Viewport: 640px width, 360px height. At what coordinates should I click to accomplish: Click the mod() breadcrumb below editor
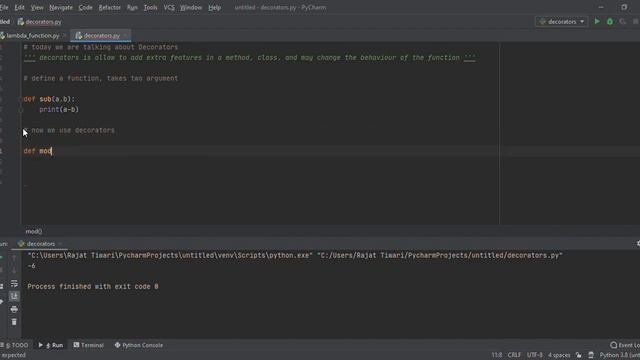[x=34, y=231]
